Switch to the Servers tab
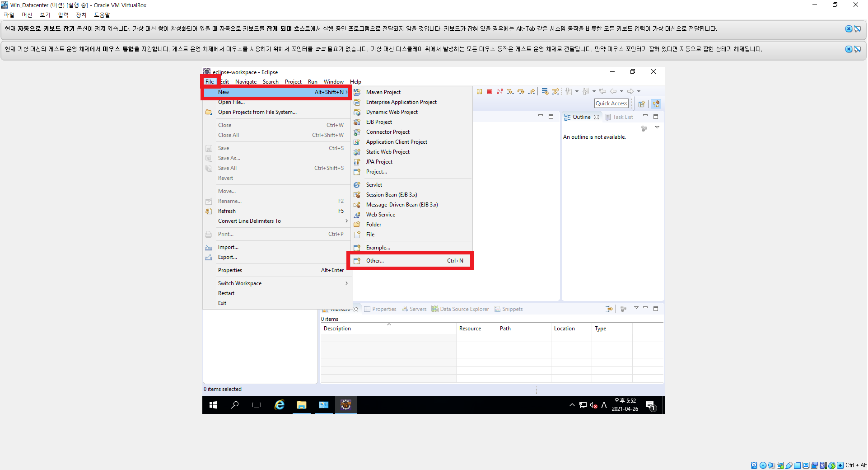Screen dimensions: 868x470 click(414, 309)
